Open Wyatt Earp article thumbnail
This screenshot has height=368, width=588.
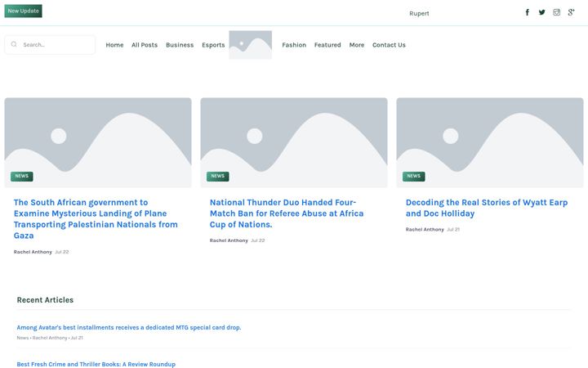490,142
